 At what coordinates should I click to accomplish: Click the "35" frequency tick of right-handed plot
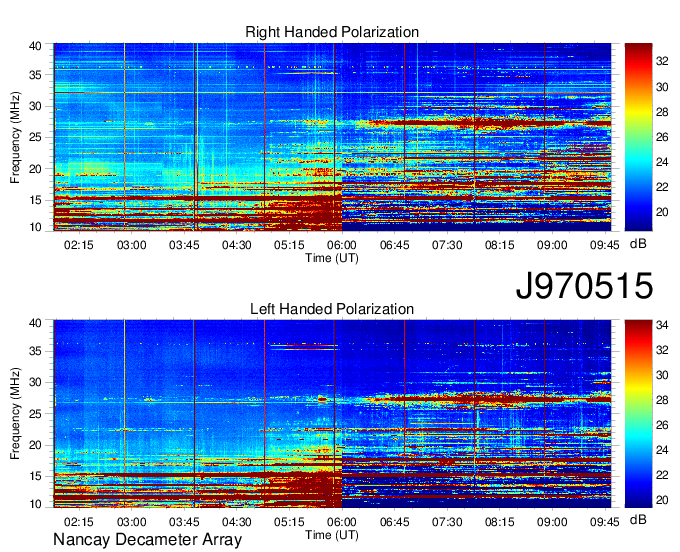point(35,75)
